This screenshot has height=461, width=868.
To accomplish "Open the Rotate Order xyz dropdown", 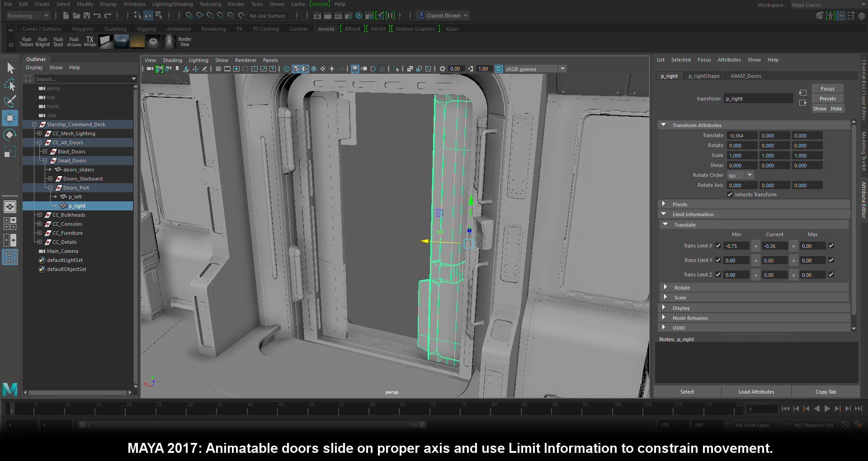I will point(740,175).
